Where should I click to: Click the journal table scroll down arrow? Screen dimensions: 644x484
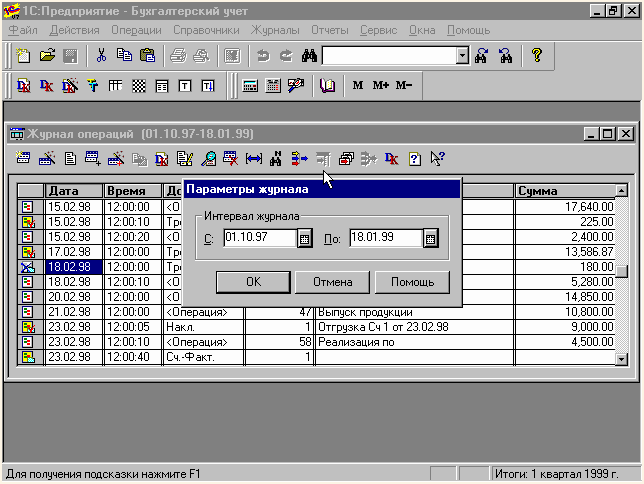[621, 359]
